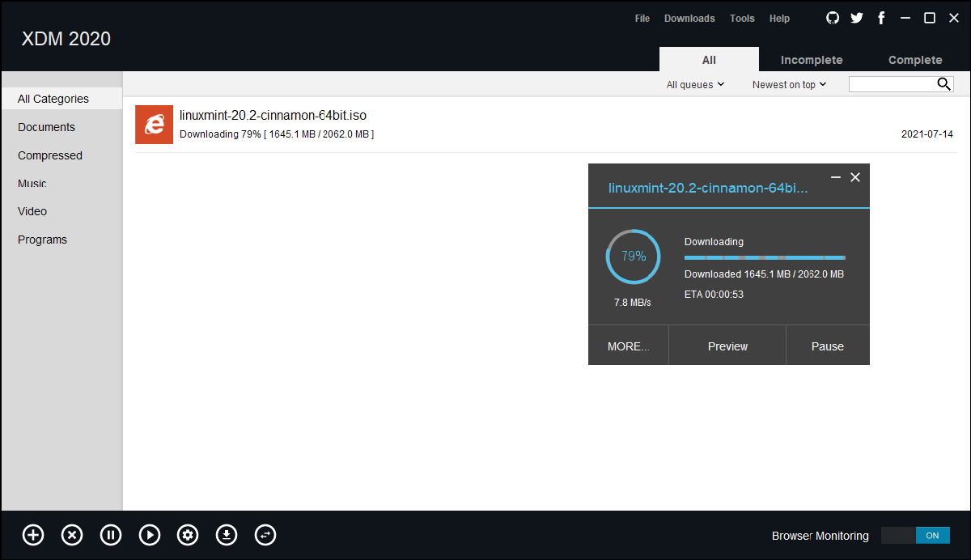The width and height of the screenshot is (971, 560).
Task: Resume download with bottom toolbar play icon
Action: tap(150, 535)
